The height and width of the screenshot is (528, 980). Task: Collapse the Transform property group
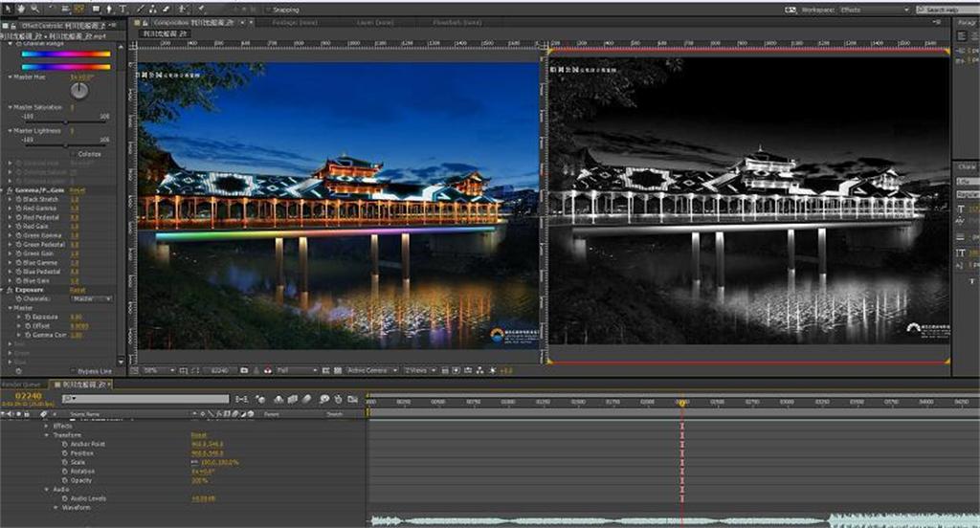point(46,434)
